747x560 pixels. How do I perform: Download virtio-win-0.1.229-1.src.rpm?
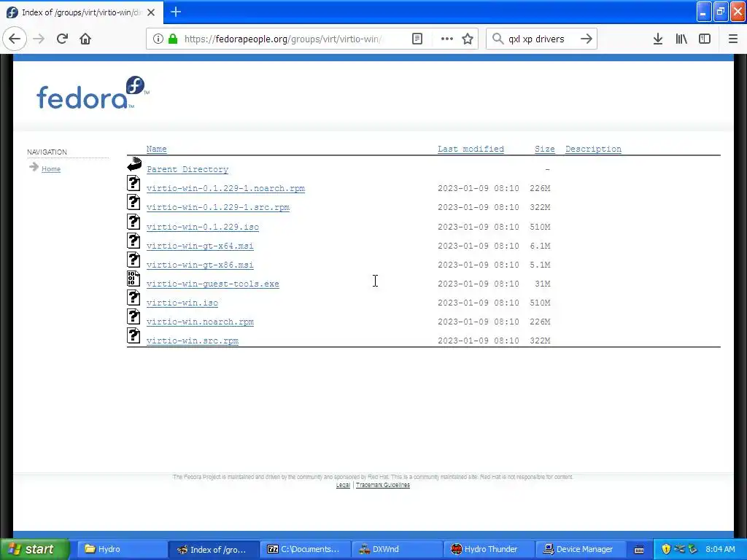[x=217, y=208]
